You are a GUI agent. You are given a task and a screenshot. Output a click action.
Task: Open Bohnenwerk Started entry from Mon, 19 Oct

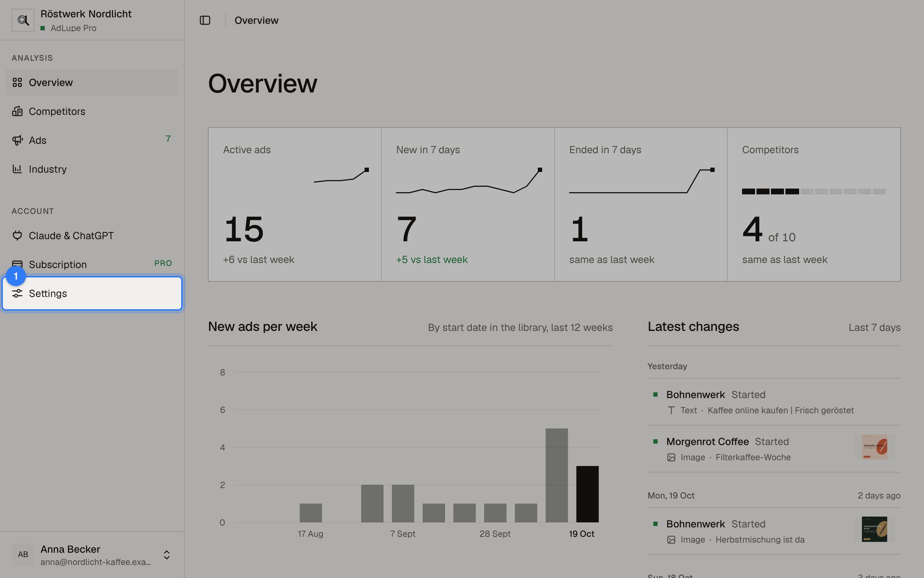774,531
